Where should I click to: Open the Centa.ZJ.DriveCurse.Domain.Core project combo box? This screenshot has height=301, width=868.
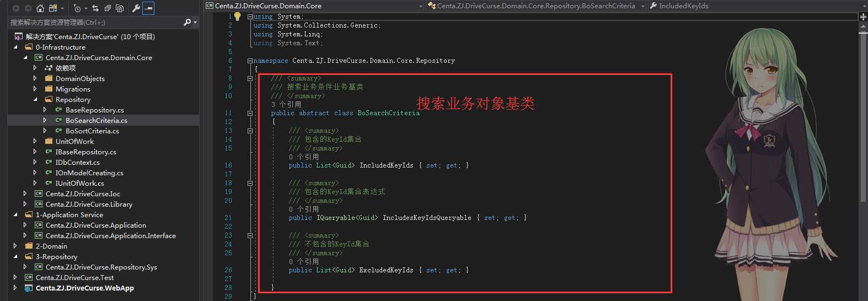point(314,6)
